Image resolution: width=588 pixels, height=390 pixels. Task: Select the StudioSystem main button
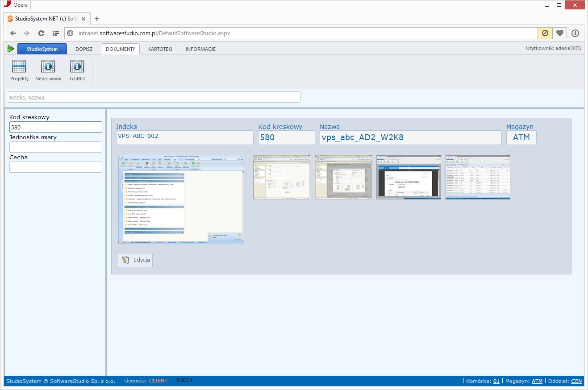click(42, 49)
